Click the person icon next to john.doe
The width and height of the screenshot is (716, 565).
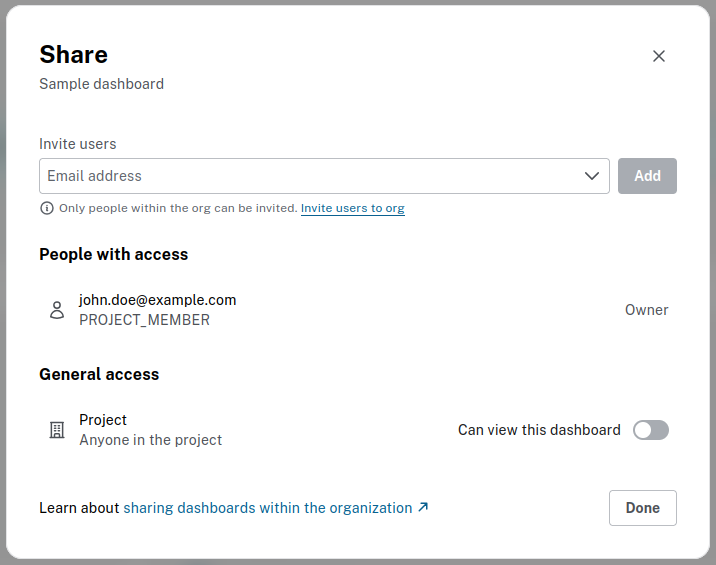pyautogui.click(x=57, y=310)
